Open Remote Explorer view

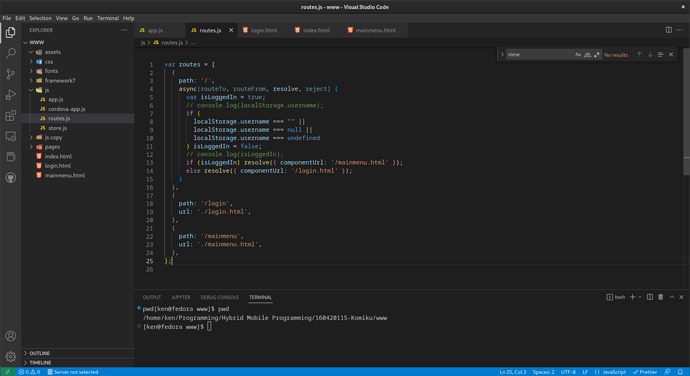coord(11,136)
